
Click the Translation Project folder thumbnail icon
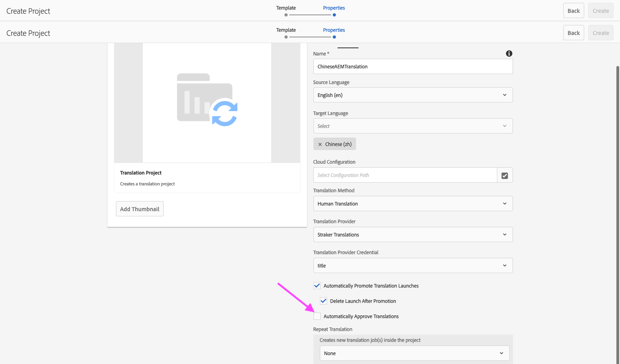(207, 100)
